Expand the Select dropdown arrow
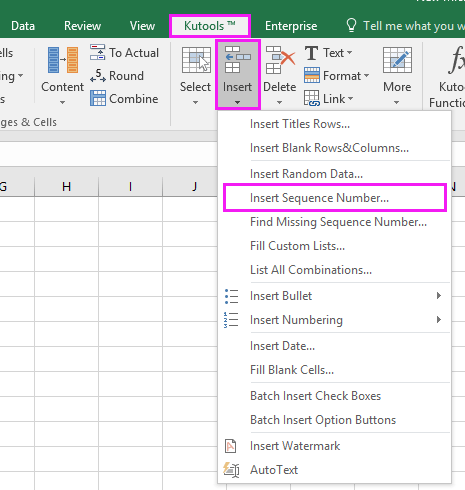 196,102
